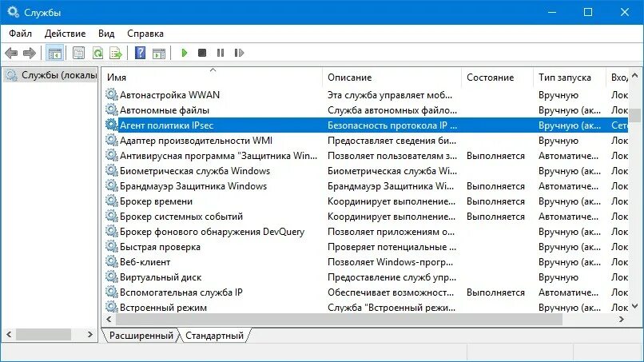644x362 pixels.
Task: Click the left tree pane scroll left arrow
Action: click(x=9, y=335)
